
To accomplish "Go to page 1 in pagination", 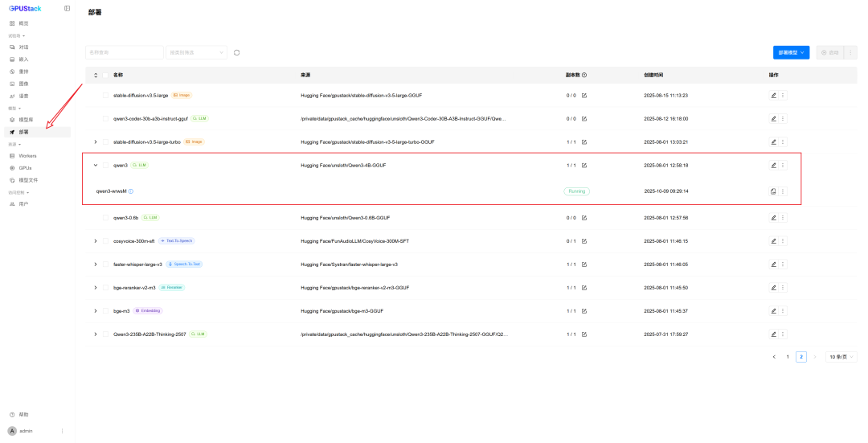I will [x=788, y=356].
